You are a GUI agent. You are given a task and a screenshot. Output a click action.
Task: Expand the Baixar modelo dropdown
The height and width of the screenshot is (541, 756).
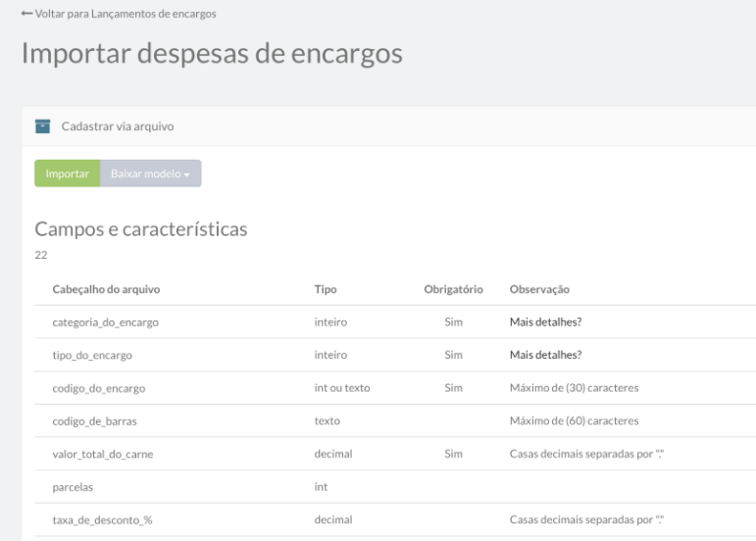(151, 173)
